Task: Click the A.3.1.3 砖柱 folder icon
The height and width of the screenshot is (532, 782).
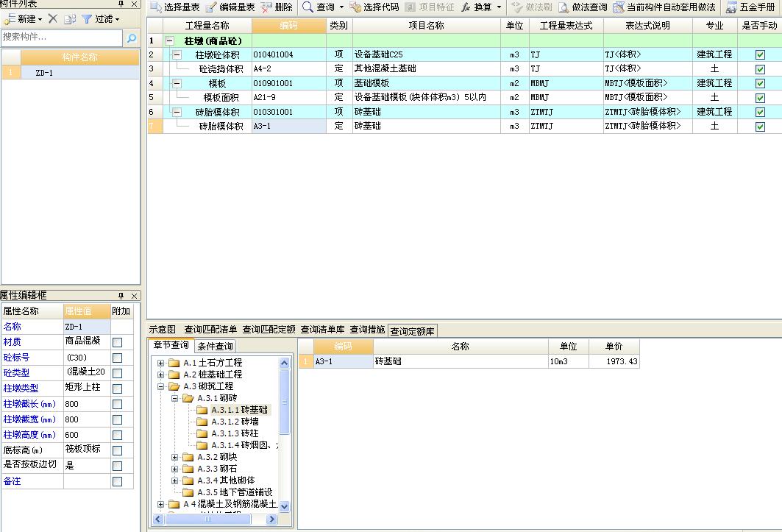Action: coord(202,433)
